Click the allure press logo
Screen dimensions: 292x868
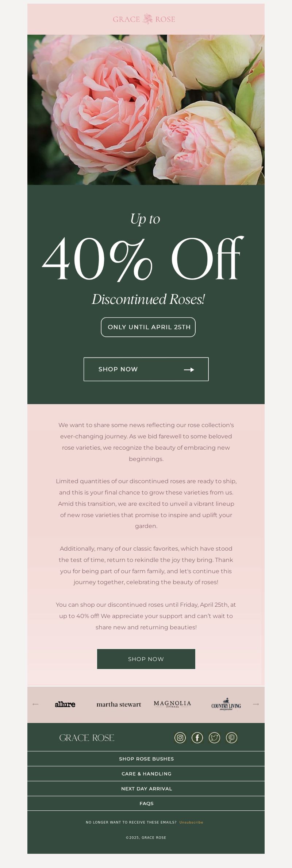tap(65, 704)
